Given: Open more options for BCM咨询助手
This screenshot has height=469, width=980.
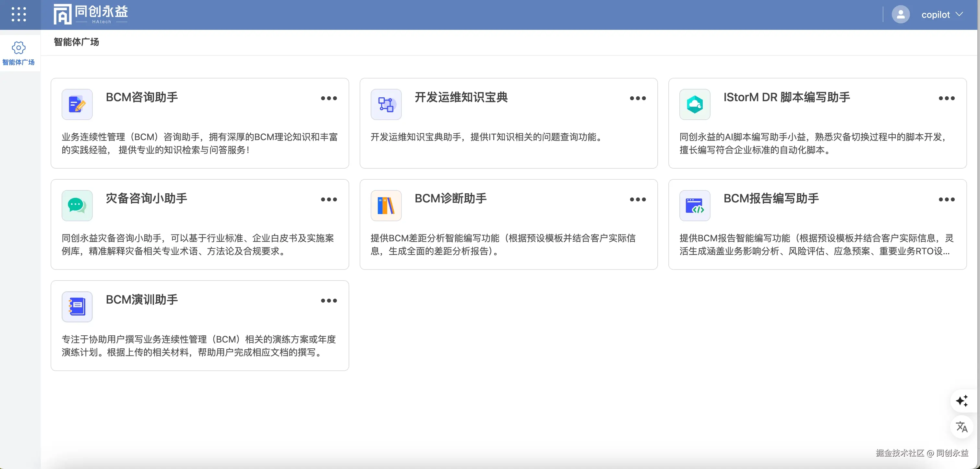Looking at the screenshot, I should (329, 98).
